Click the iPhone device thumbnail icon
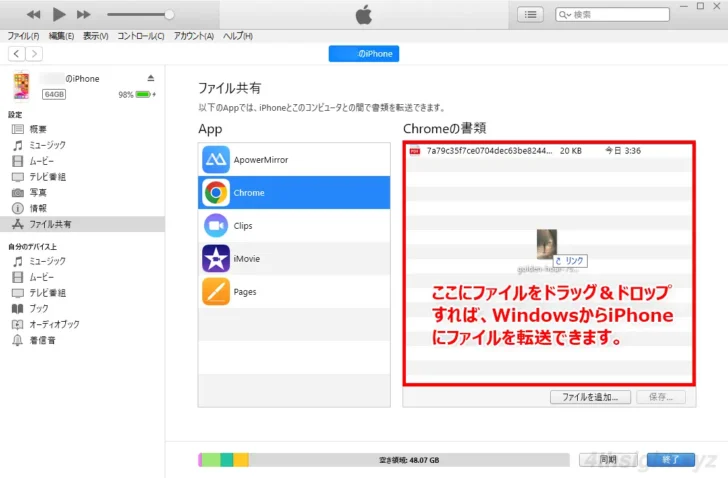Screen dimensions: 728x478 (21, 86)
